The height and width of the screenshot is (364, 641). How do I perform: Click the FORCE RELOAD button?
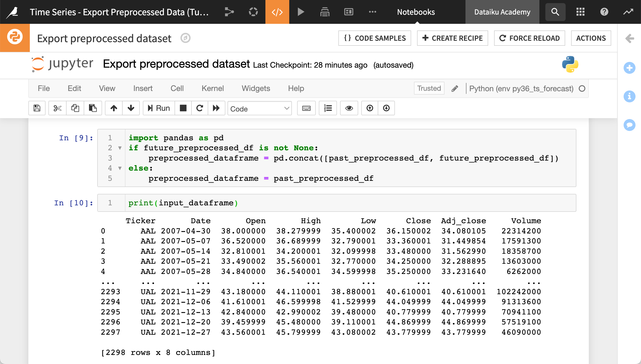pos(529,38)
